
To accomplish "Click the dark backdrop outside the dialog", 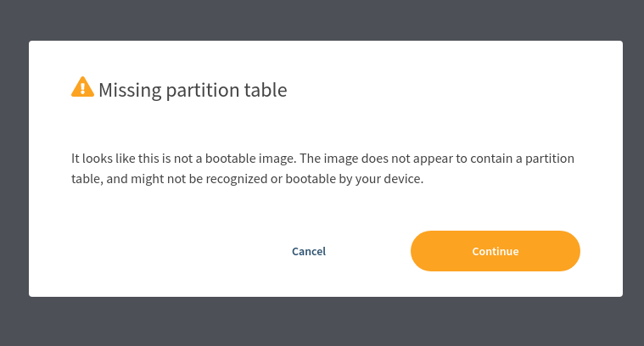I will click(322, 19).
